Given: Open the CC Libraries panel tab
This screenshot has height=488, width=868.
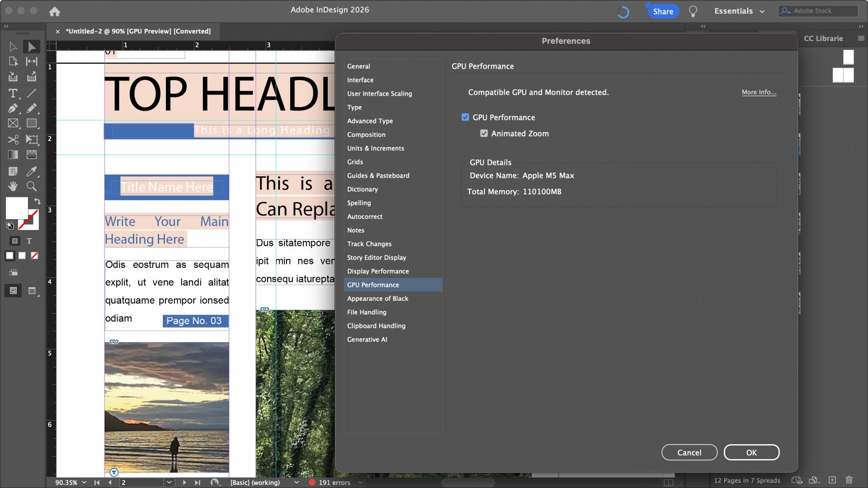Looking at the screenshot, I should (x=823, y=38).
